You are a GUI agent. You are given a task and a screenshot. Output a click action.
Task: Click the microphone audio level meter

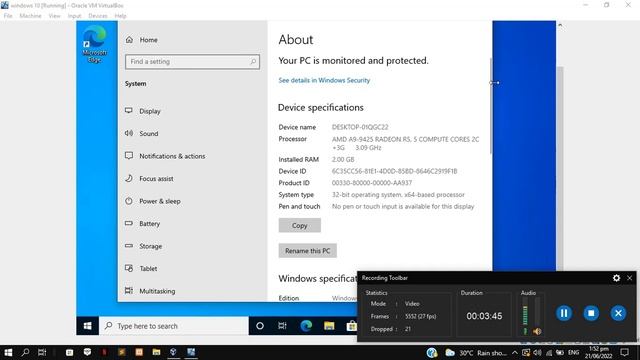coord(525,312)
